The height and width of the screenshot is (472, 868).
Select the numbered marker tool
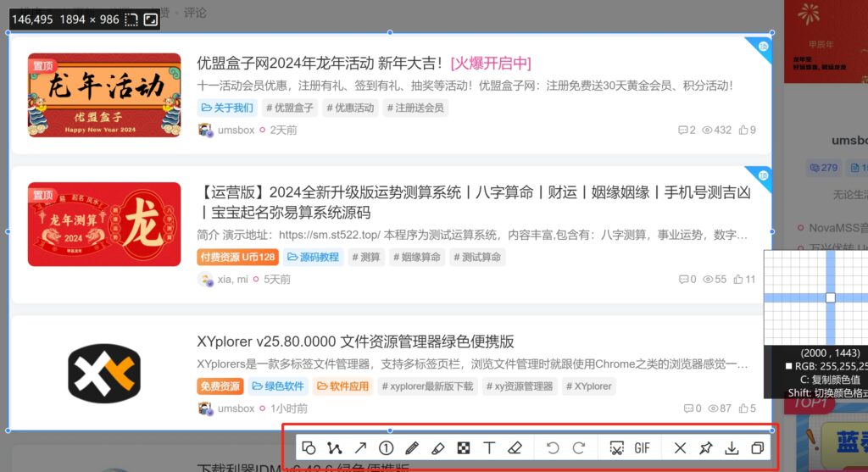pyautogui.click(x=387, y=447)
